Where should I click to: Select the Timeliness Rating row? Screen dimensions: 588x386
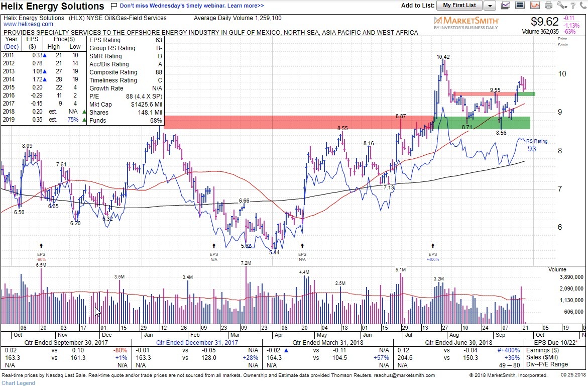[126, 80]
